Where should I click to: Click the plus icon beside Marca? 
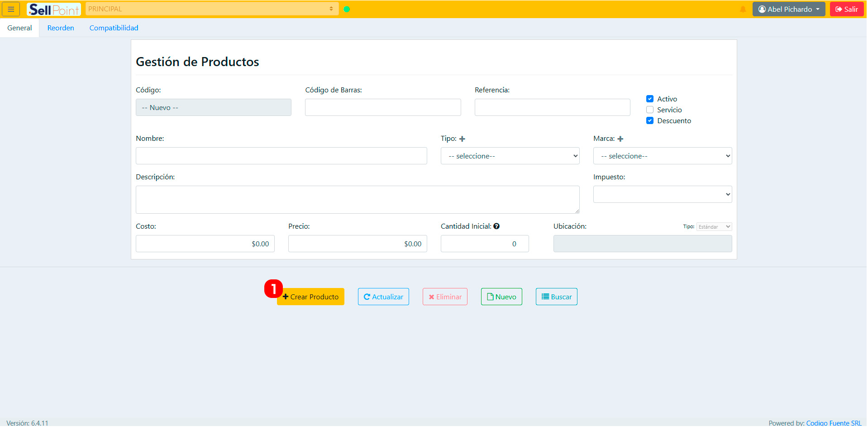620,139
